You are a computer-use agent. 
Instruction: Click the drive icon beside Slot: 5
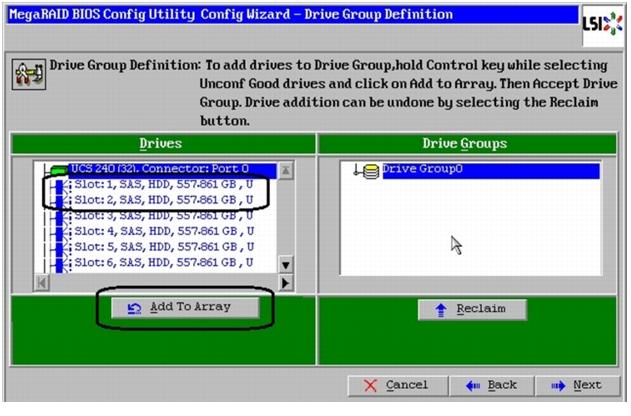pos(60,248)
